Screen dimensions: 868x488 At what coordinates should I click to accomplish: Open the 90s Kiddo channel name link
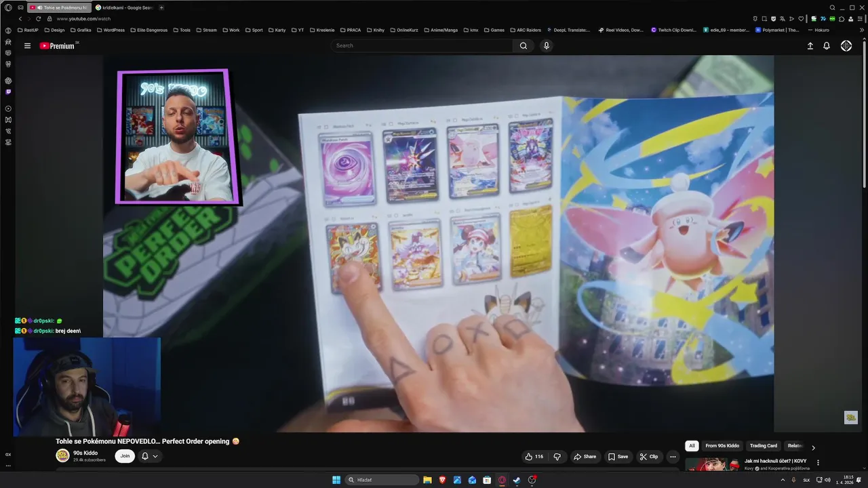click(x=85, y=453)
